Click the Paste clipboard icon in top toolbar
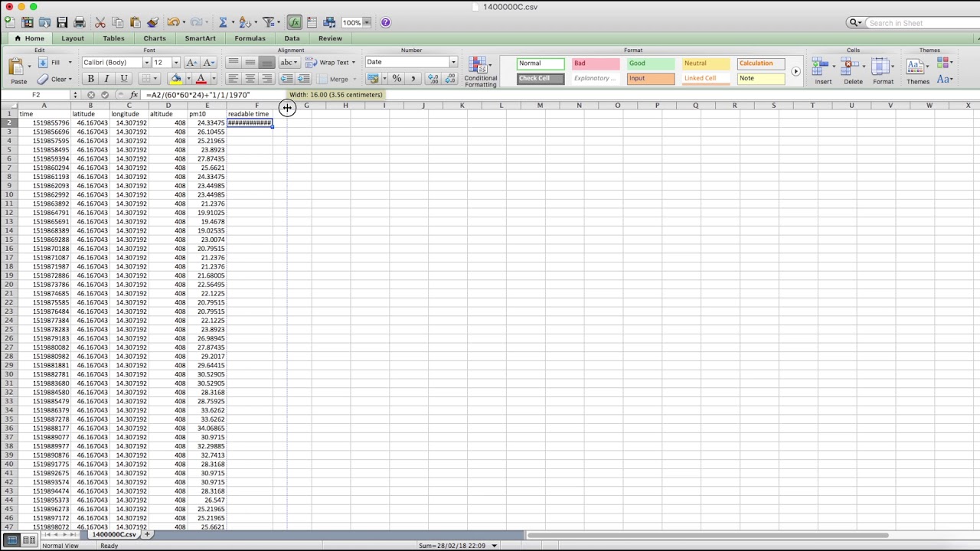 click(x=136, y=23)
